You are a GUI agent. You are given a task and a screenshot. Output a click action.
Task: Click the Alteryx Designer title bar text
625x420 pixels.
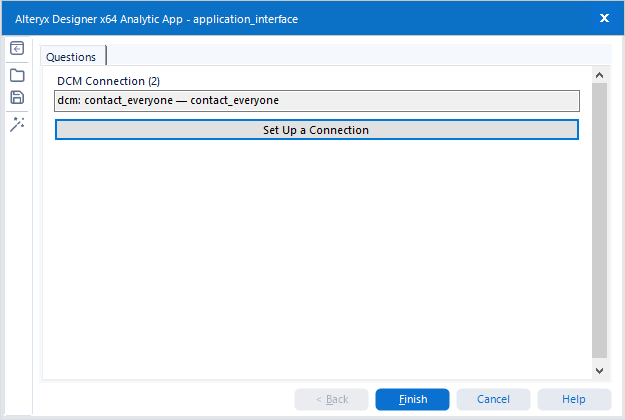click(x=156, y=18)
